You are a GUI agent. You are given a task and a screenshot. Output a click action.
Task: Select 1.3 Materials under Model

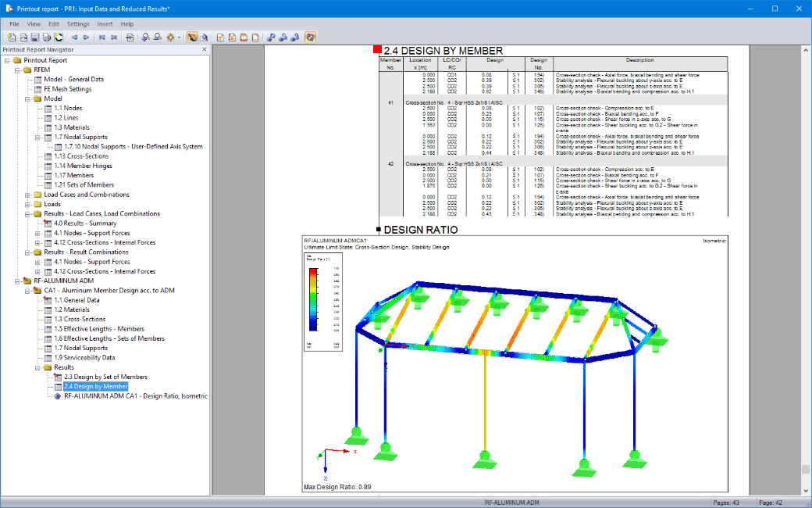[x=72, y=127]
